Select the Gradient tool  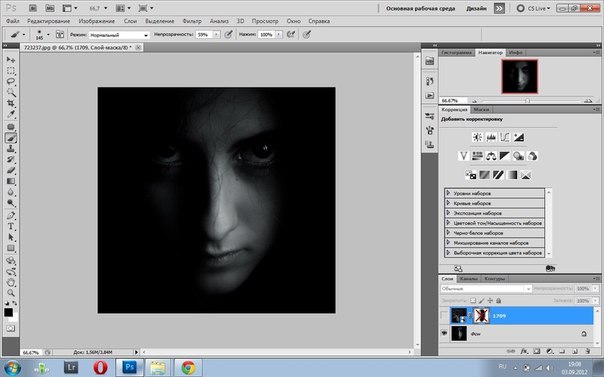(x=11, y=181)
